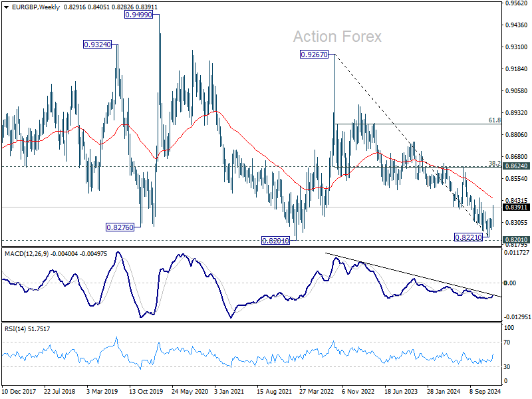Screen dimensions: 532x399
Task: Select the 0.82760 low price label
Action: 120,227
